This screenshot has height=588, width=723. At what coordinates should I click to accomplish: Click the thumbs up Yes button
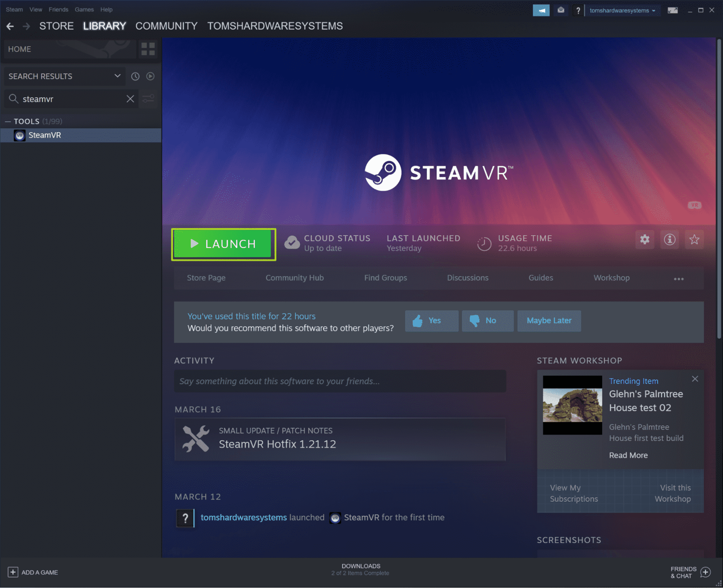tap(431, 321)
